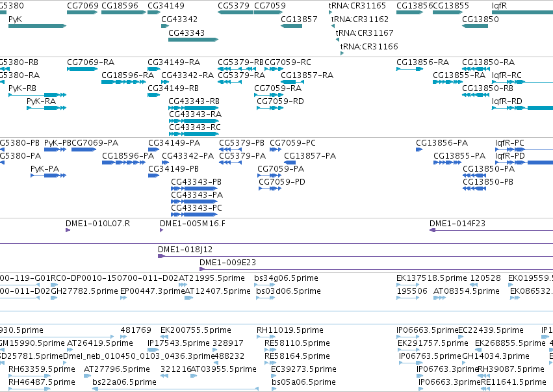Select transcript CG43343-RC
Image resolution: width=553 pixels, height=392 pixels.
coord(193,134)
